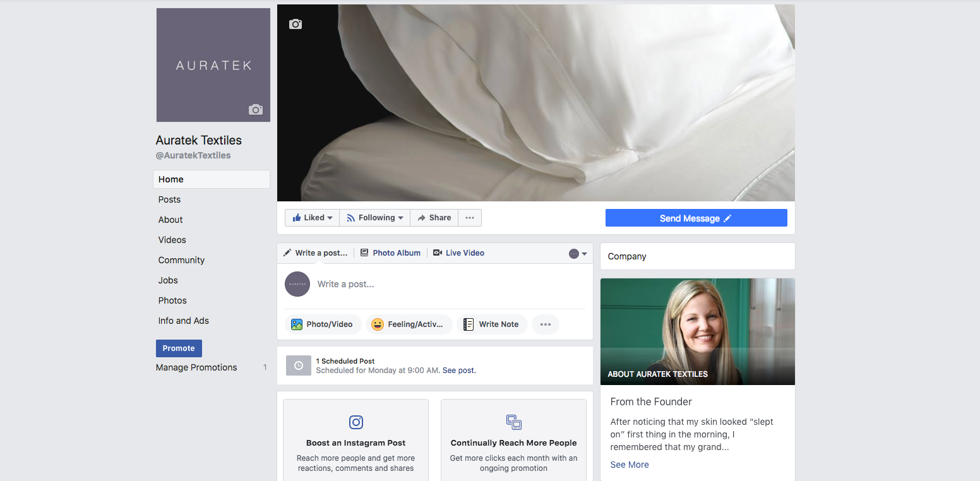
Task: Click the Write Note icon
Action: click(x=468, y=324)
